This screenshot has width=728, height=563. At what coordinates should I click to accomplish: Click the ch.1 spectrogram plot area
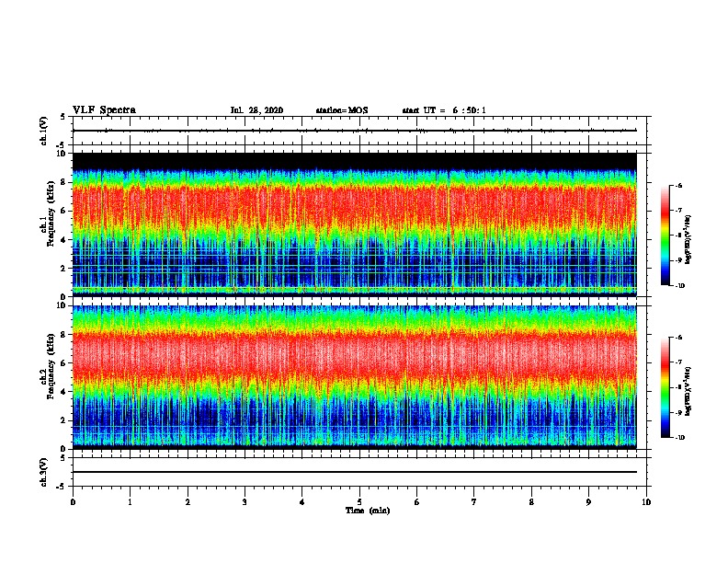pyautogui.click(x=355, y=224)
